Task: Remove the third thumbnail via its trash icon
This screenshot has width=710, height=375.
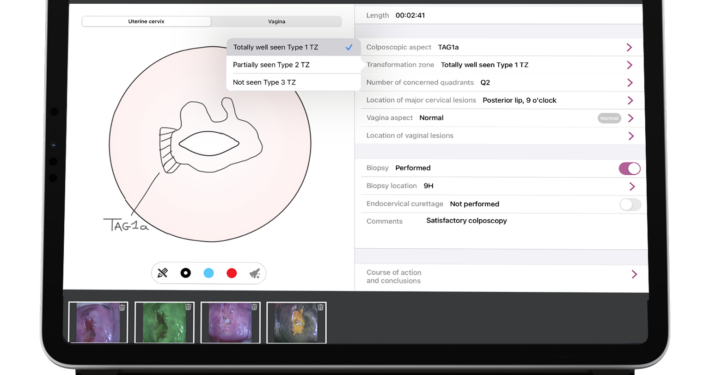Action: coord(254,308)
